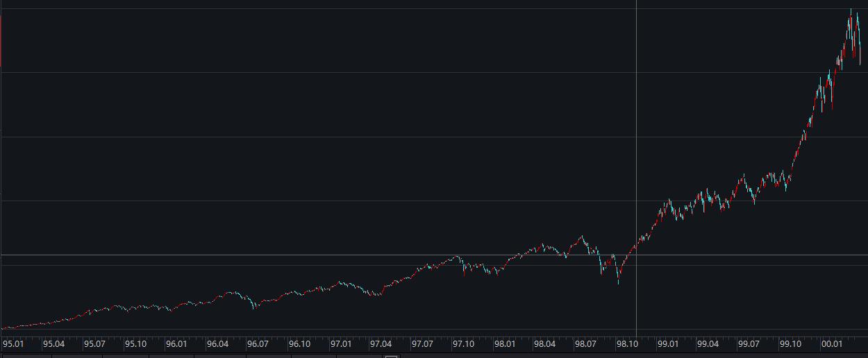Select the 98.10 date label under crosshair
Viewport: 868px width, 358px height.
click(627, 343)
